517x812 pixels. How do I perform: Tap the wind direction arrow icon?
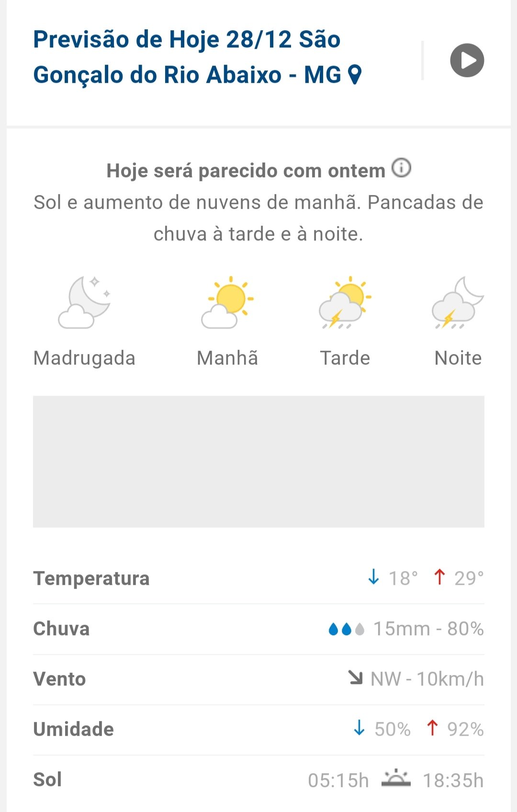pyautogui.click(x=356, y=677)
